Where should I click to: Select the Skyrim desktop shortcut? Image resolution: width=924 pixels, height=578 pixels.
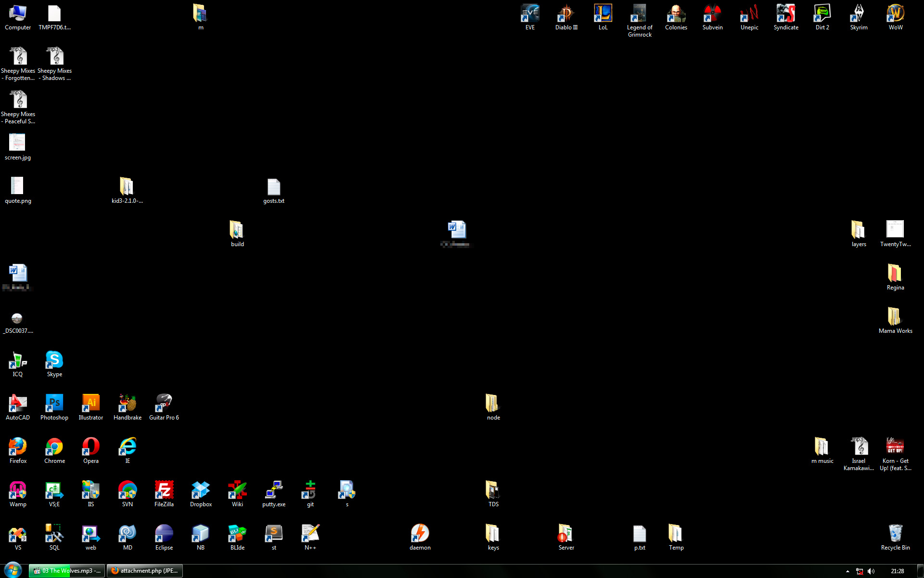coord(859,14)
